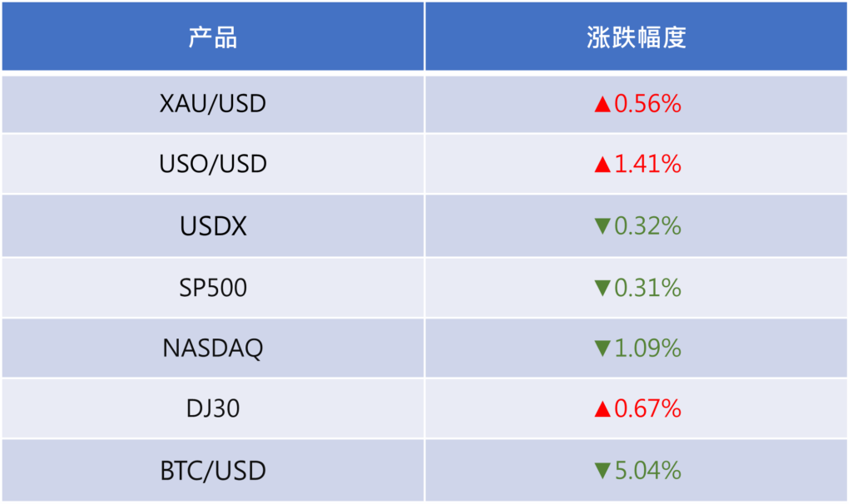Select the BTC/USD product cell

(213, 471)
